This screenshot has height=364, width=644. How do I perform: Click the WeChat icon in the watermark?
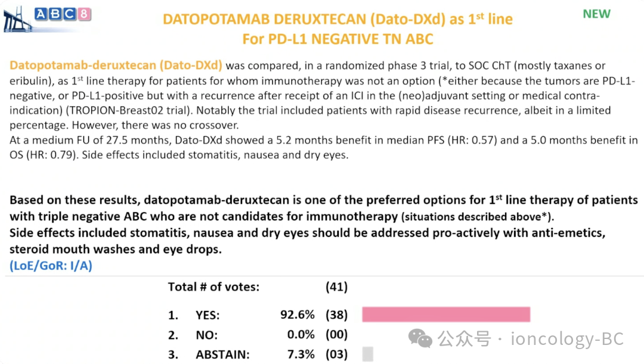(420, 340)
